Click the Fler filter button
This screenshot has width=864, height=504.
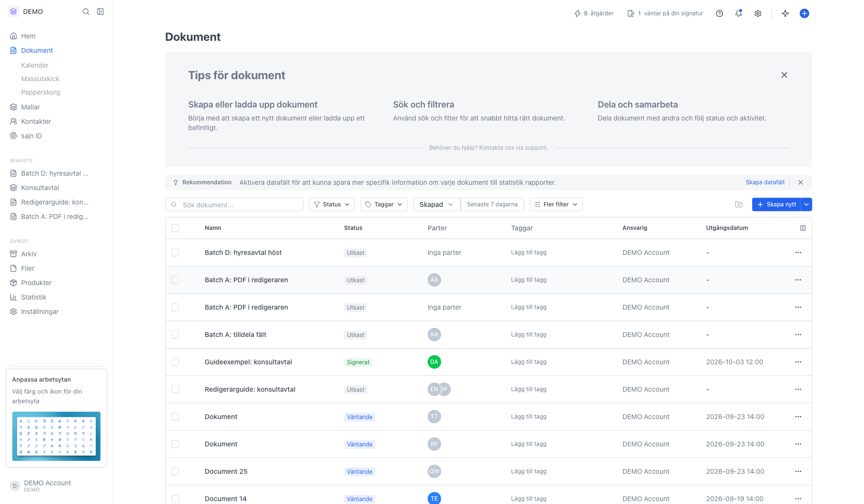point(556,204)
